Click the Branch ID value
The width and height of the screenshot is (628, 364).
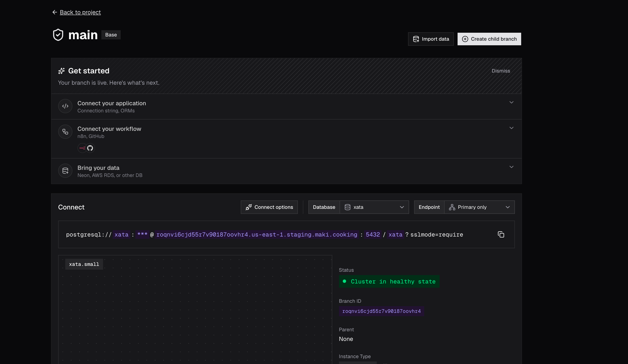pyautogui.click(x=381, y=311)
